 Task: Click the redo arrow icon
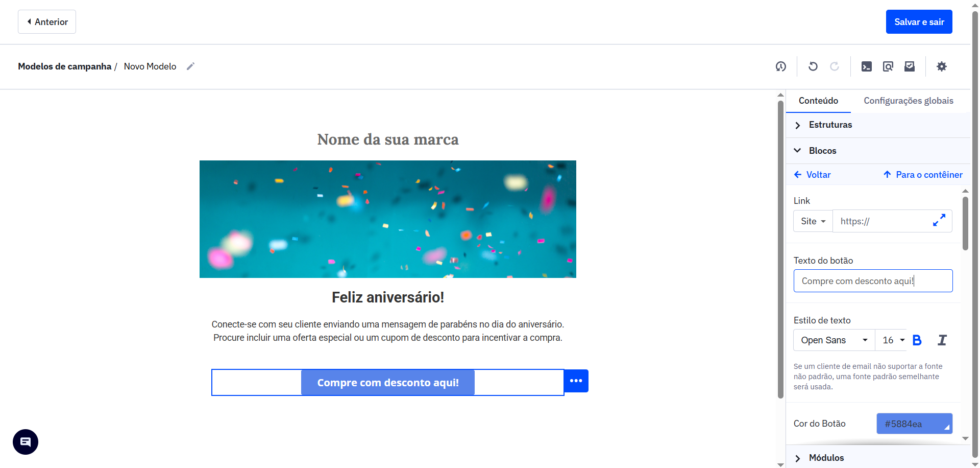[835, 66]
